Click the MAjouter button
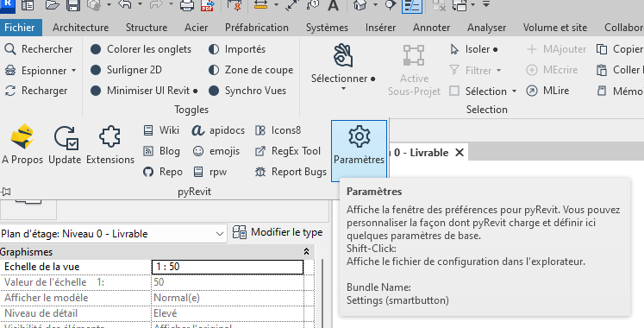 tap(556, 49)
